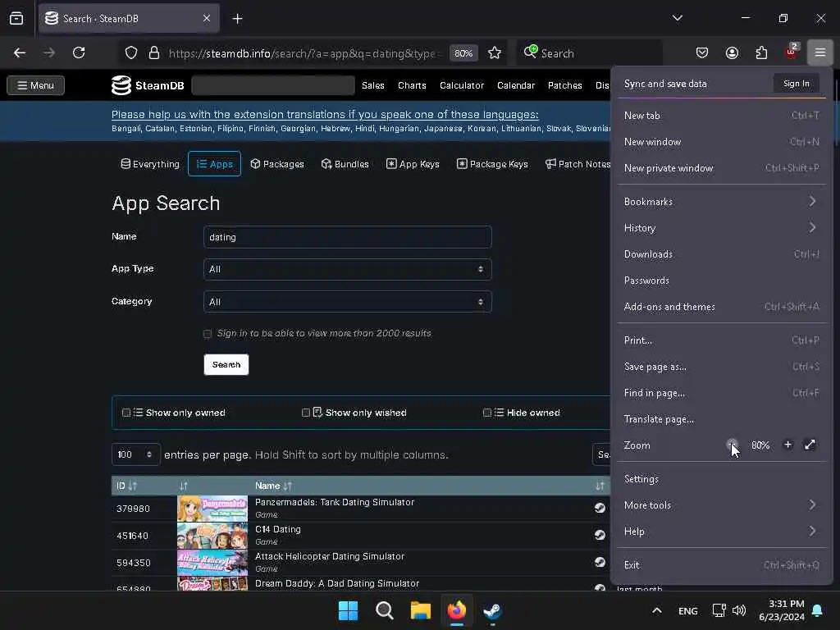Open Dream Daddy: A Dad Dating Simulator
This screenshot has width=840, height=630.
[x=337, y=583]
